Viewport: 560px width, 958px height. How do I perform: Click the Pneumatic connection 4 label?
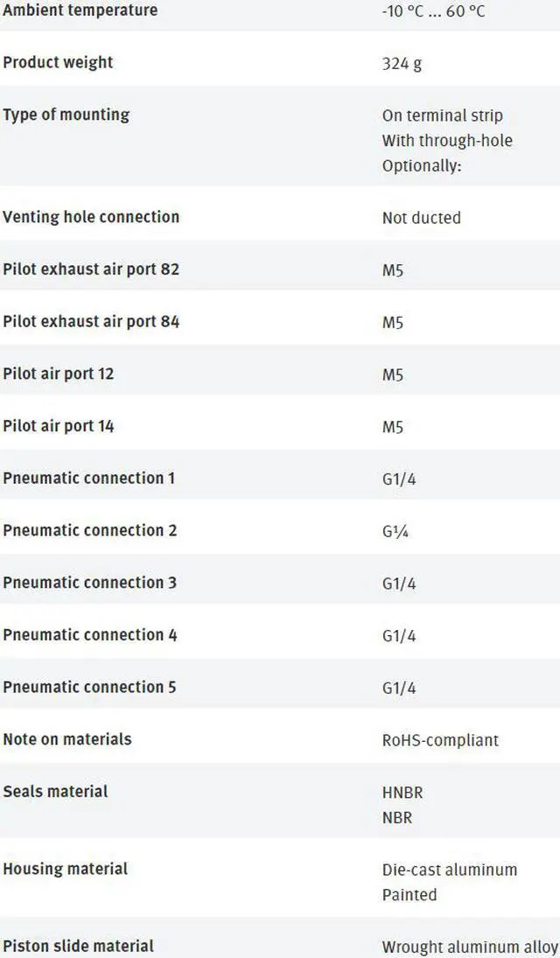[x=89, y=635]
